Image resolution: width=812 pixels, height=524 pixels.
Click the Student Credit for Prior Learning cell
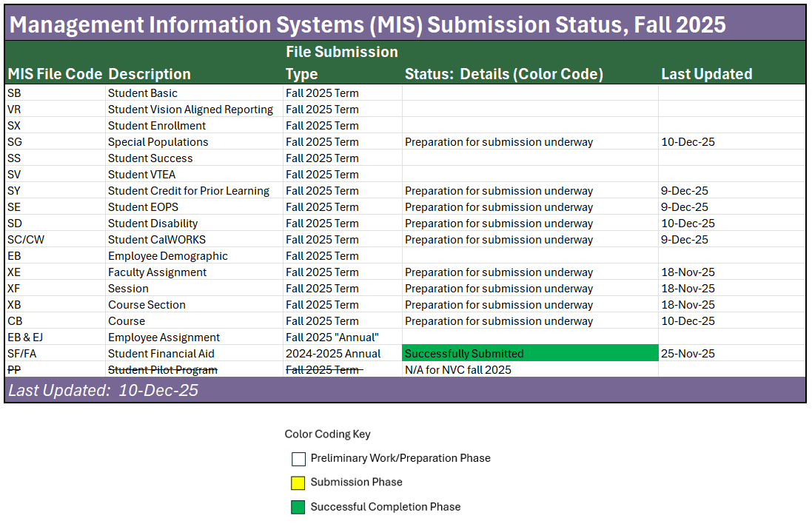tap(189, 191)
